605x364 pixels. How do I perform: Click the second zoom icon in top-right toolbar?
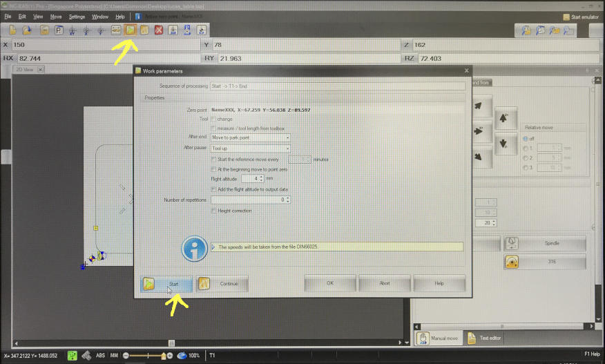click(x=540, y=30)
